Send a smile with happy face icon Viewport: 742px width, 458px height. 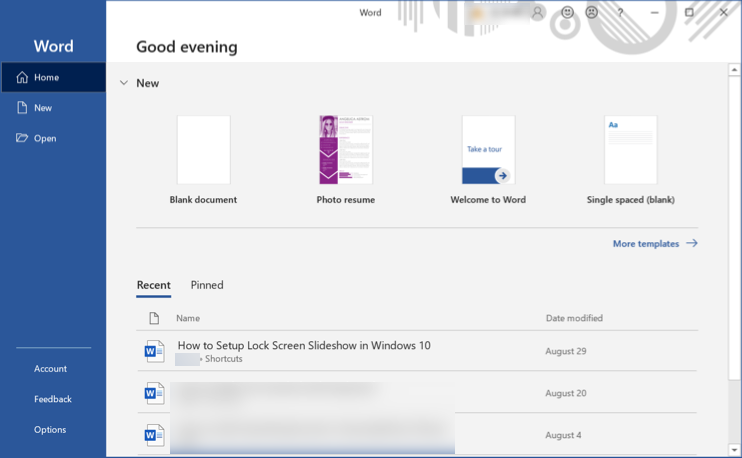[x=567, y=12]
